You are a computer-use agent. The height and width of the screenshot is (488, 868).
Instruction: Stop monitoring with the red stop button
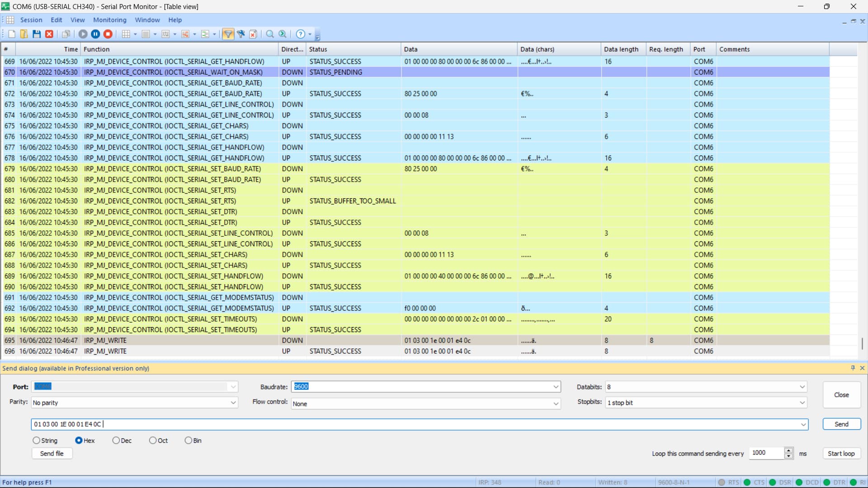coord(108,34)
